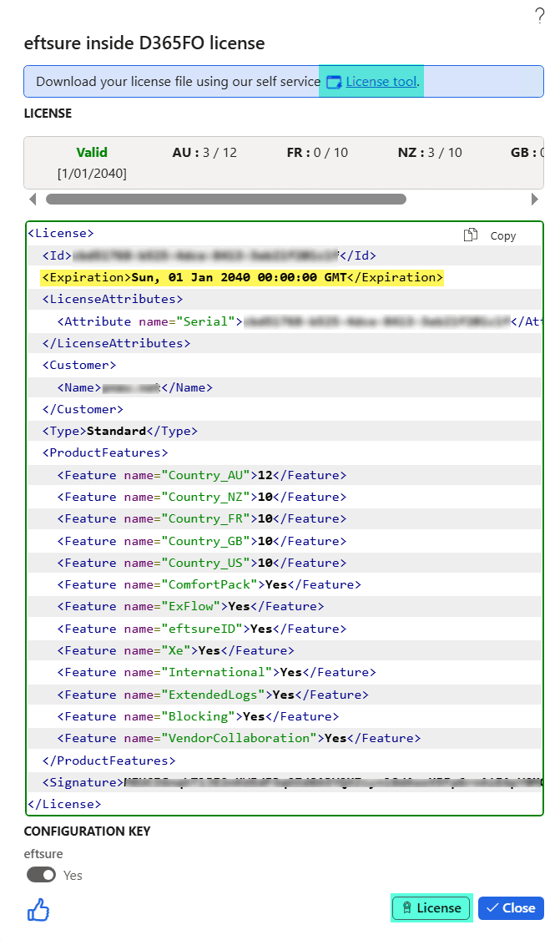
Task: Click the Country_GB feature line
Action: (x=201, y=541)
